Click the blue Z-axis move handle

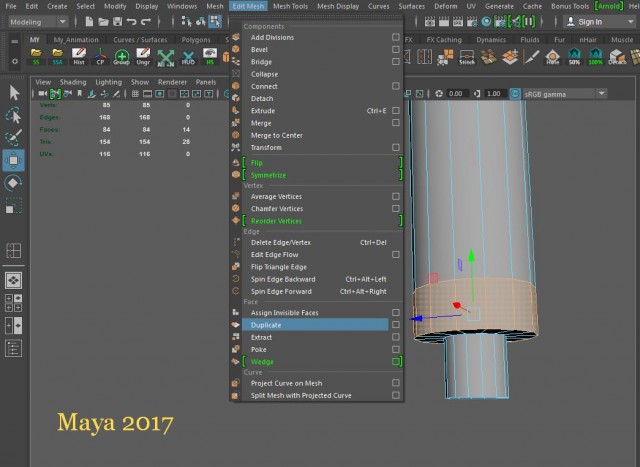416,318
